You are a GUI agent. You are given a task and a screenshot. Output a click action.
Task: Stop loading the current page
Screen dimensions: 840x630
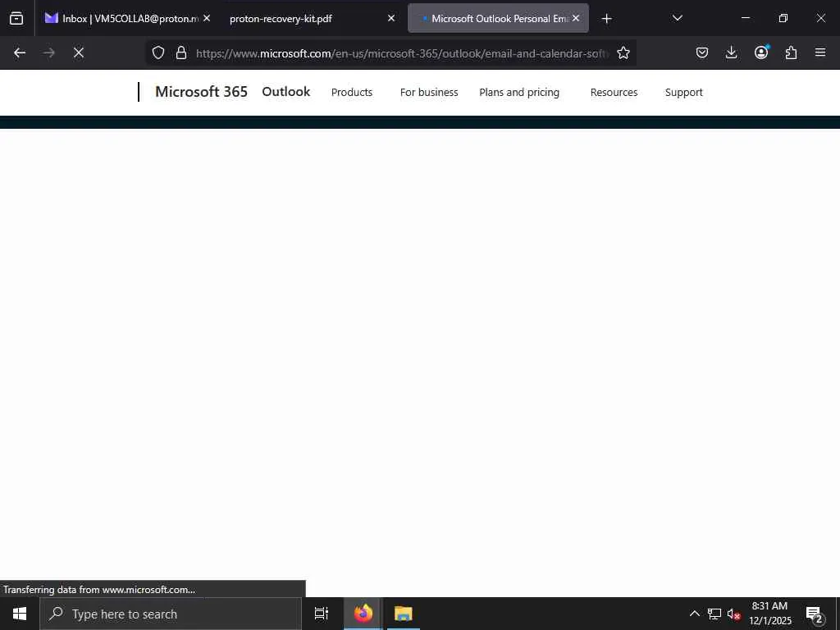[78, 52]
